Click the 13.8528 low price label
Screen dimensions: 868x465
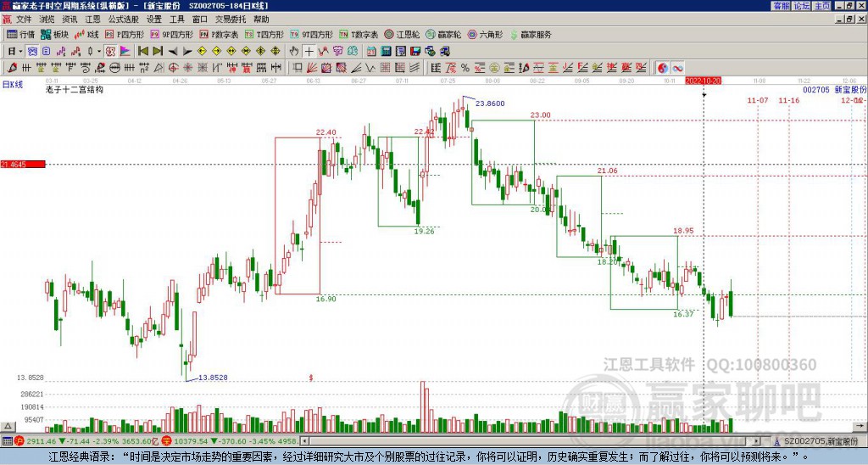click(x=213, y=378)
